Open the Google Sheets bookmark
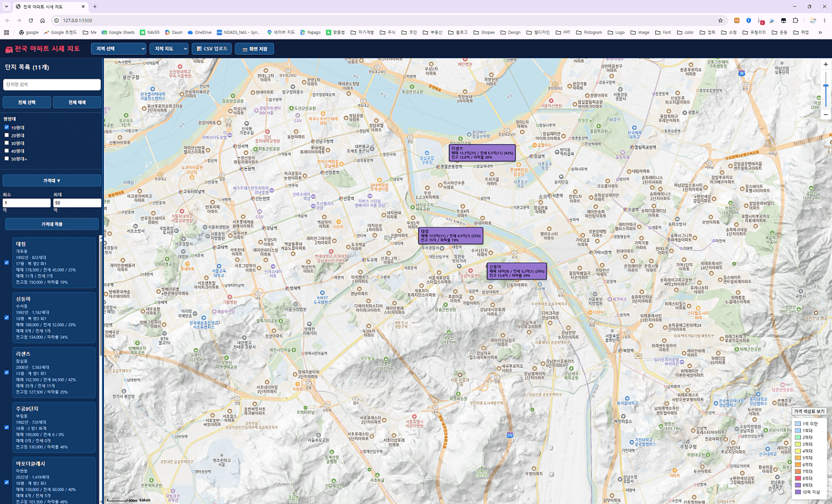832x504 pixels. [x=118, y=32]
